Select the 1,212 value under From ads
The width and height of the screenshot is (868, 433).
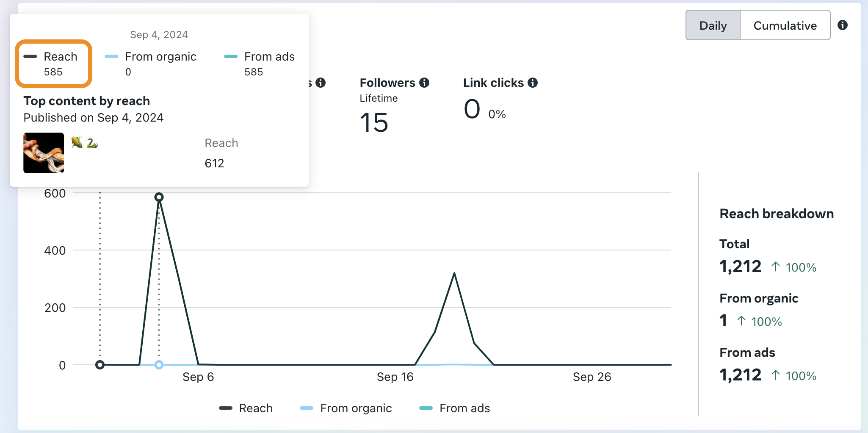tap(740, 375)
